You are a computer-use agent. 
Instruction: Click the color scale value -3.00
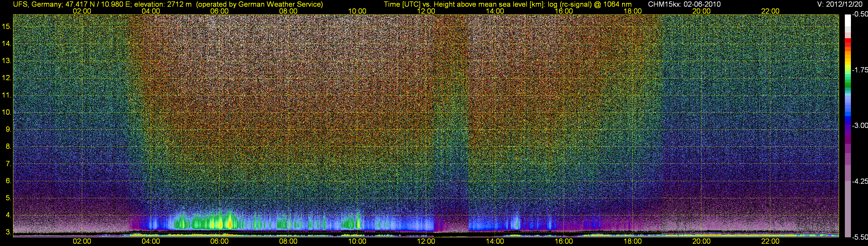coord(860,126)
